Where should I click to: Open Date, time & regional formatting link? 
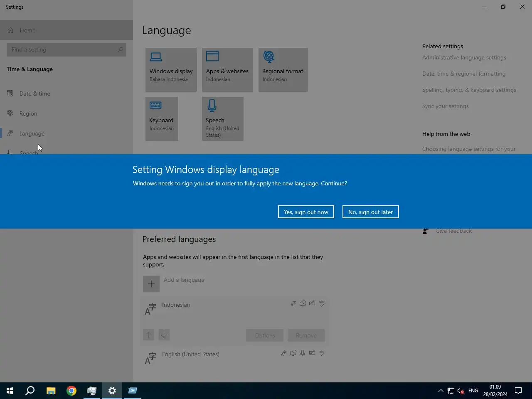(x=464, y=74)
